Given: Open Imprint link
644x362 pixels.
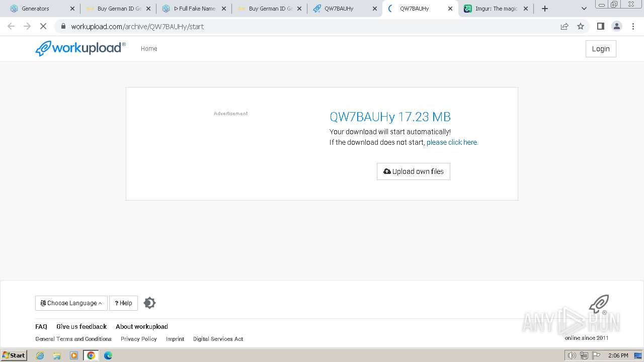Looking at the screenshot, I should 175,339.
